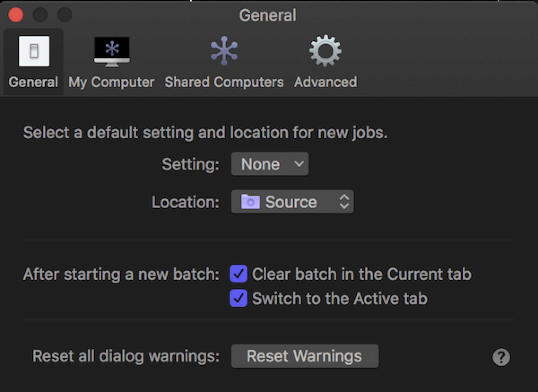Click the purple folder icon beside Source

coord(250,202)
